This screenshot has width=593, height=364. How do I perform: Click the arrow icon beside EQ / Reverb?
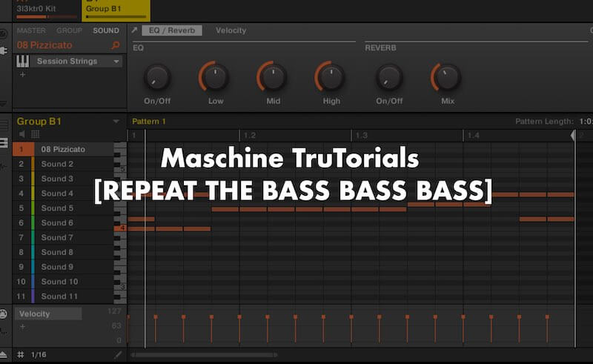point(134,30)
